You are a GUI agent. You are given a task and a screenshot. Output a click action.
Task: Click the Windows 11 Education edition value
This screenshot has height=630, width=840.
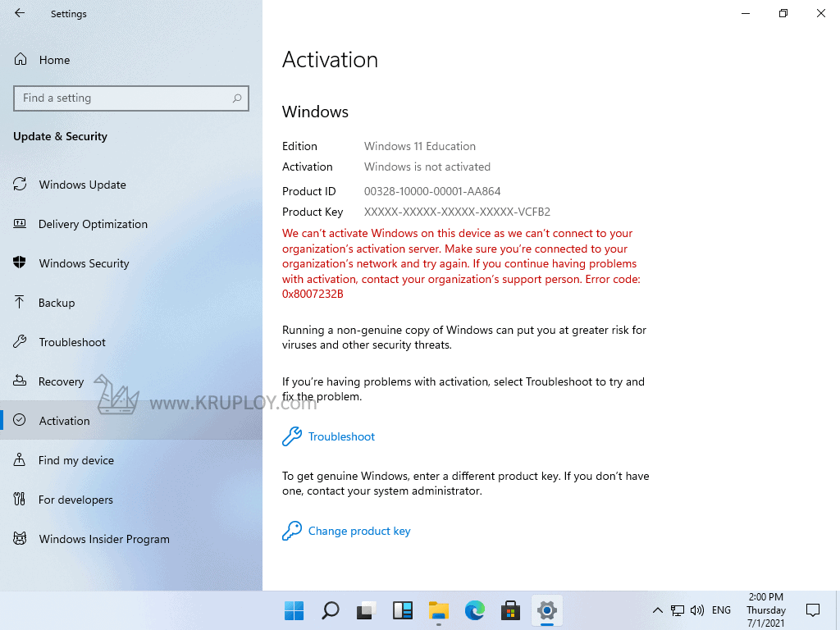tap(419, 146)
